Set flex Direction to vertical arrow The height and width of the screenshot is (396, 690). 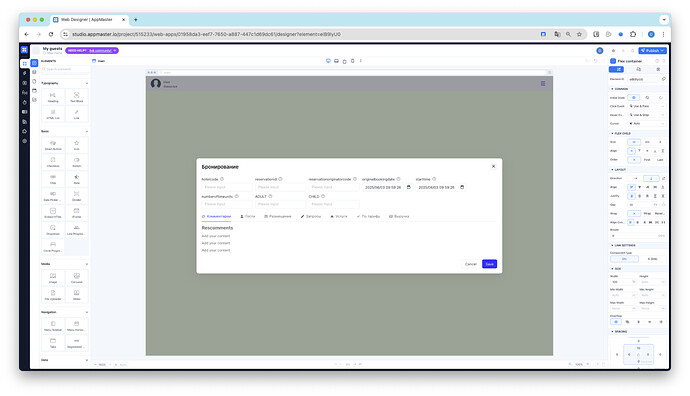coord(651,178)
